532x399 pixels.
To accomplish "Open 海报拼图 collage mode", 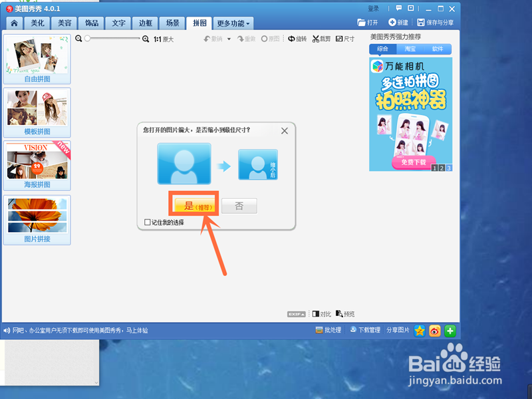I will (37, 166).
